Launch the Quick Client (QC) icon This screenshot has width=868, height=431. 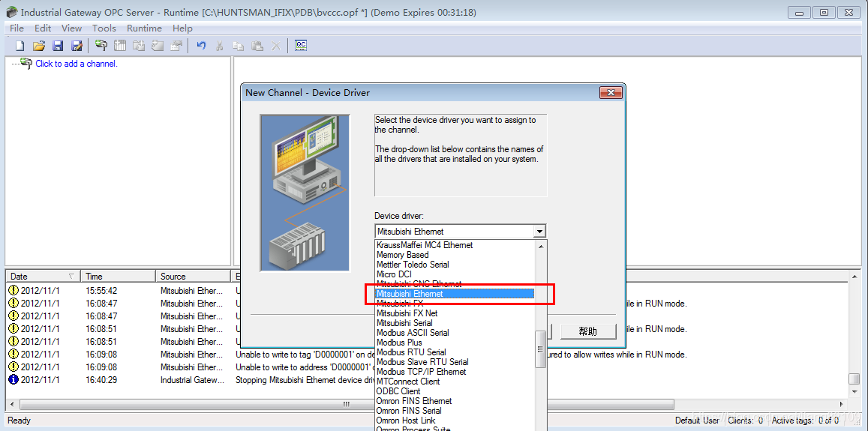click(301, 46)
